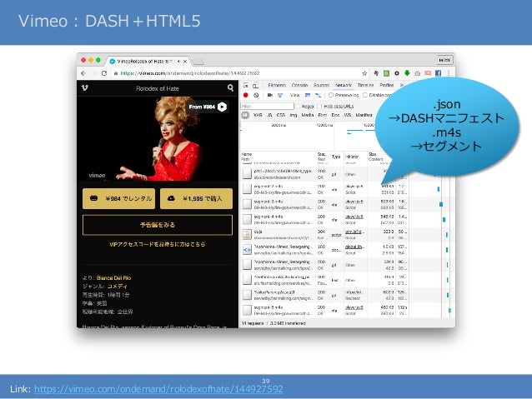The height and width of the screenshot is (399, 532).
Task: Click the 予告編をみる trailer button
Action: click(x=158, y=225)
